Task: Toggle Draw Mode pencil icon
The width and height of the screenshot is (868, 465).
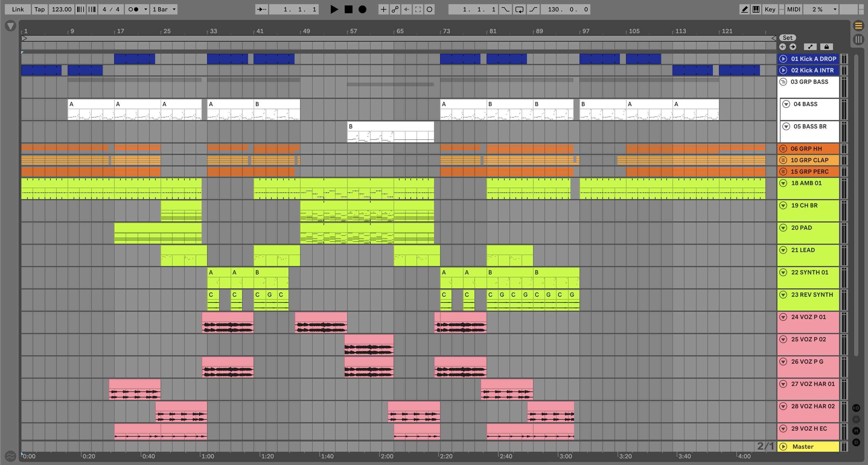Action: tap(744, 9)
